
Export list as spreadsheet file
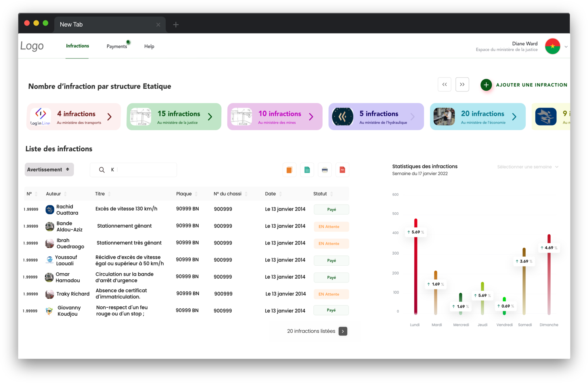point(307,170)
